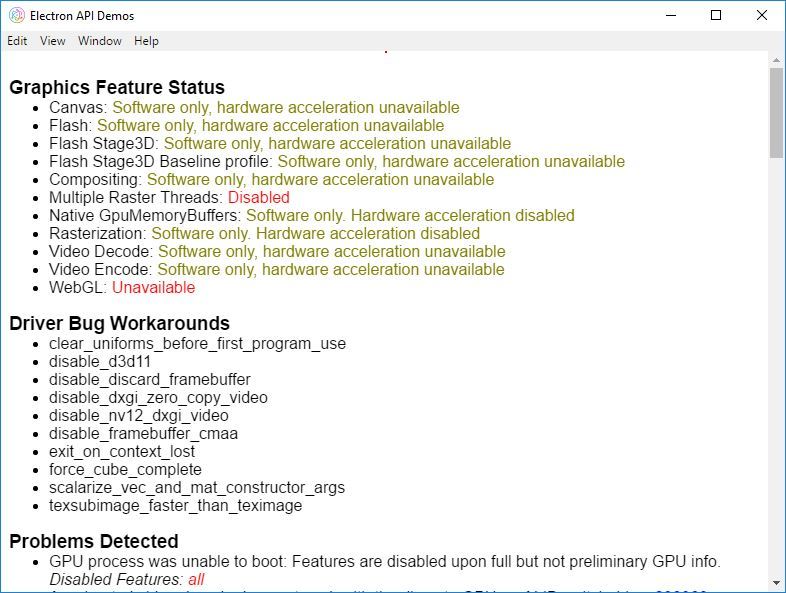Click the Problems Detected heading
786x593 pixels.
pyautogui.click(x=94, y=541)
